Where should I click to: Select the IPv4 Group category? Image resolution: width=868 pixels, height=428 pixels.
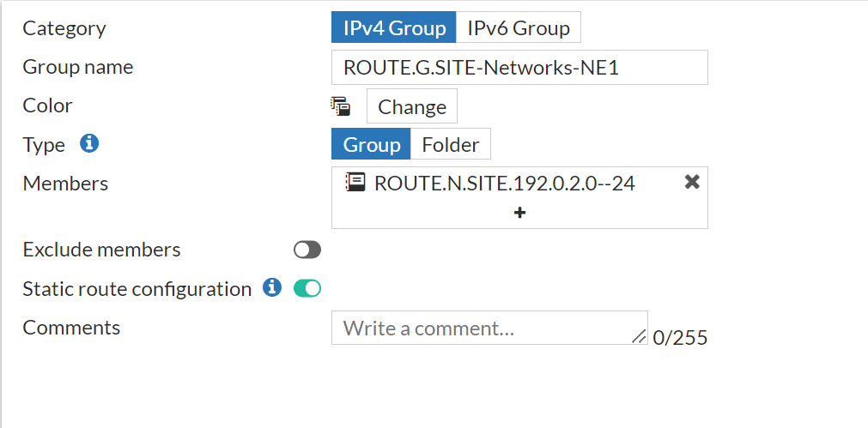[x=394, y=27]
